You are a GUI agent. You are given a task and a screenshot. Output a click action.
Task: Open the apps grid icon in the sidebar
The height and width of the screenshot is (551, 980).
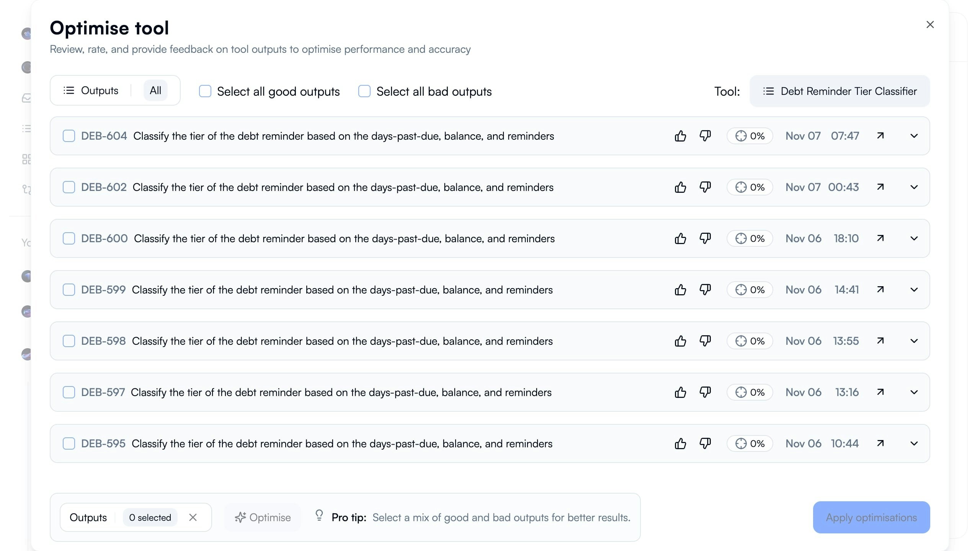[26, 159]
